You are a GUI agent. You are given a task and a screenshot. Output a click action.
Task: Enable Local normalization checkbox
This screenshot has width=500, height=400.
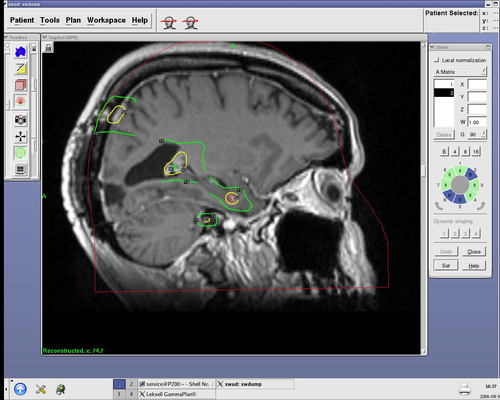click(436, 60)
